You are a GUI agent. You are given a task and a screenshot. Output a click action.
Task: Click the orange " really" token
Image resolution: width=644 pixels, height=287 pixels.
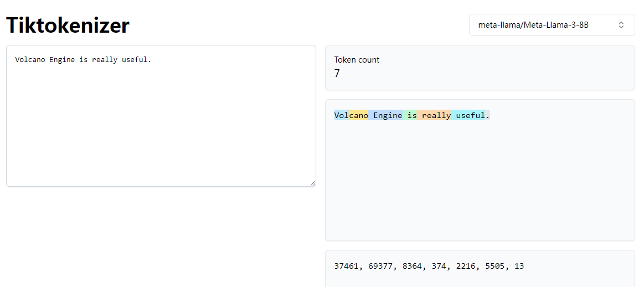(x=434, y=116)
